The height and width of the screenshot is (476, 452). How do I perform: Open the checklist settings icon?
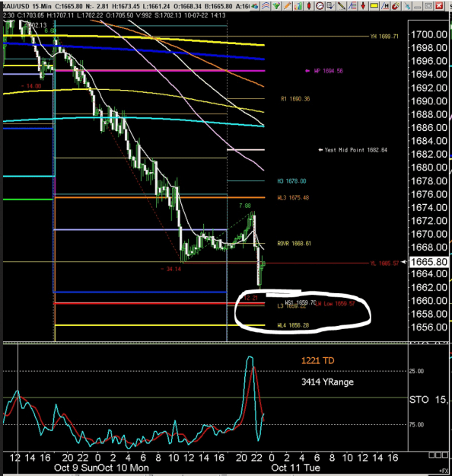click(x=331, y=6)
